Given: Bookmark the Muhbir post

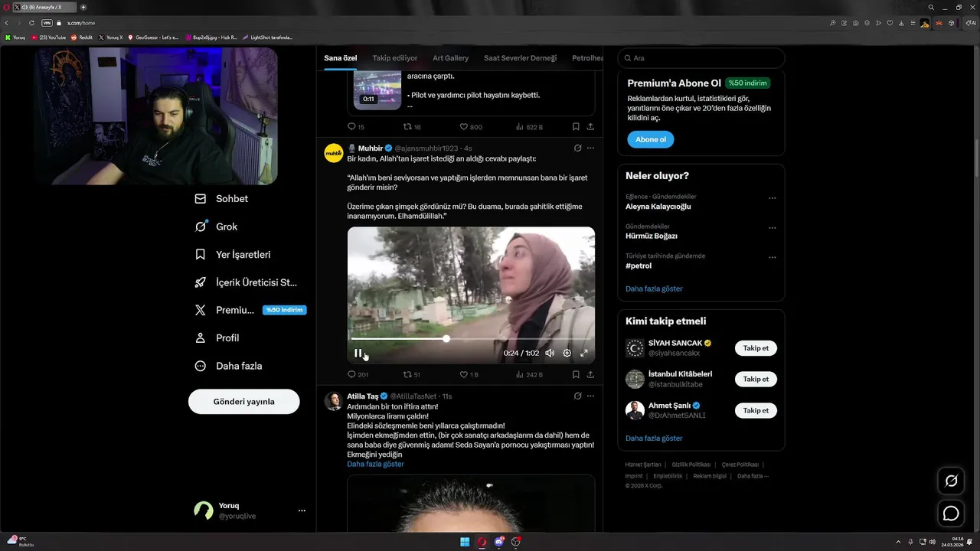Looking at the screenshot, I should (x=576, y=374).
